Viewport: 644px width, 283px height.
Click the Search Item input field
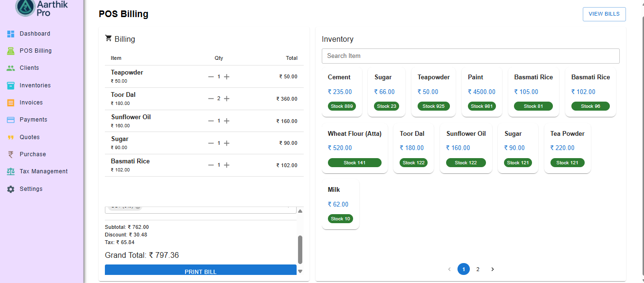pyautogui.click(x=470, y=56)
